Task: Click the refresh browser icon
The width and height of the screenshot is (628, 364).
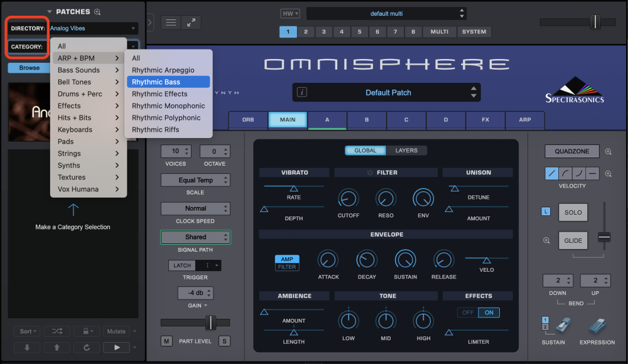Action: coord(87,347)
